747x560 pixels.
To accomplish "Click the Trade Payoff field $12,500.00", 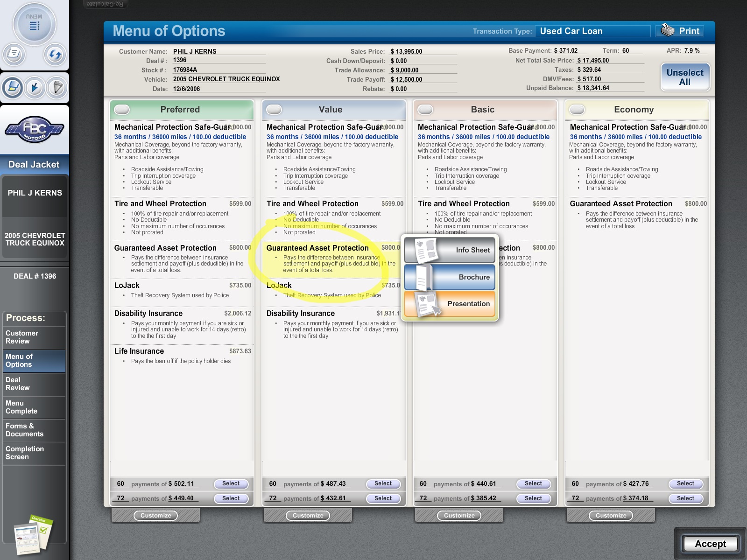I will (423, 79).
